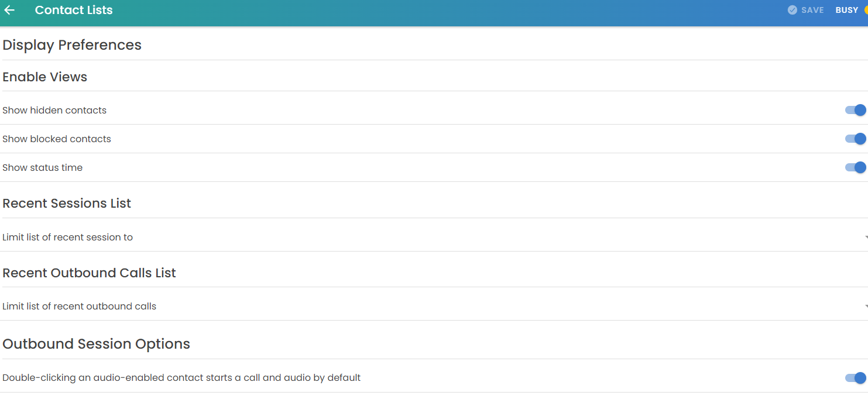Click the Contact Lists page title
This screenshot has height=406, width=868.
74,10
